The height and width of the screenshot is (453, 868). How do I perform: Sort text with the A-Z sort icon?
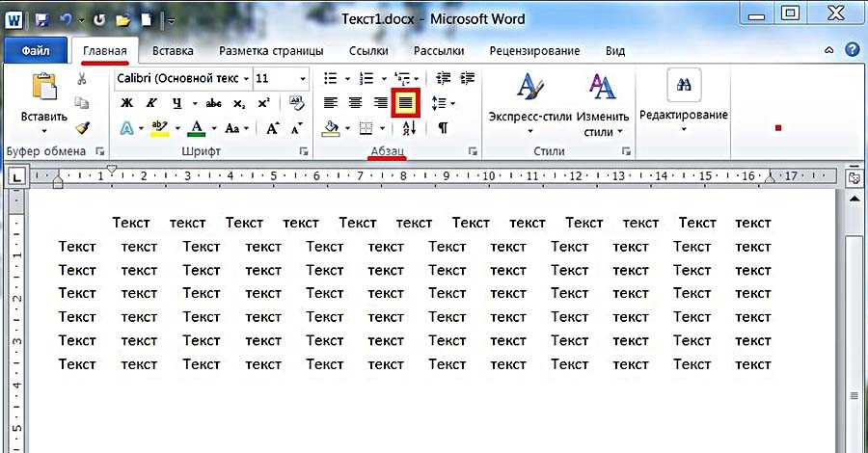pyautogui.click(x=406, y=127)
